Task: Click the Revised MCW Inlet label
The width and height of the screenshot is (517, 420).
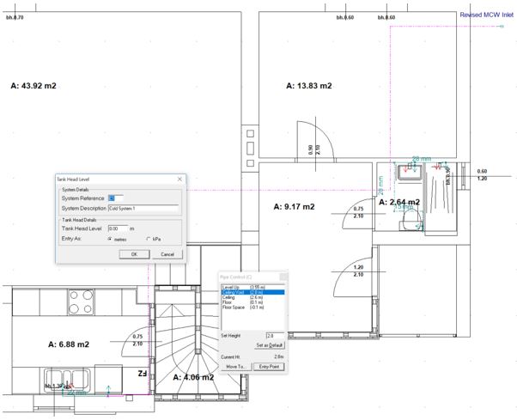Action: 487,15
